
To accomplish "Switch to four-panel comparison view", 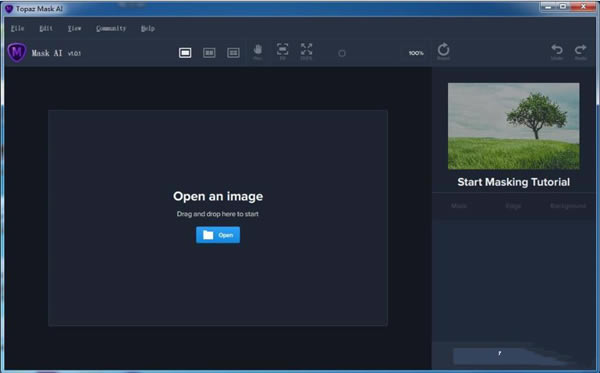I will click(x=233, y=53).
